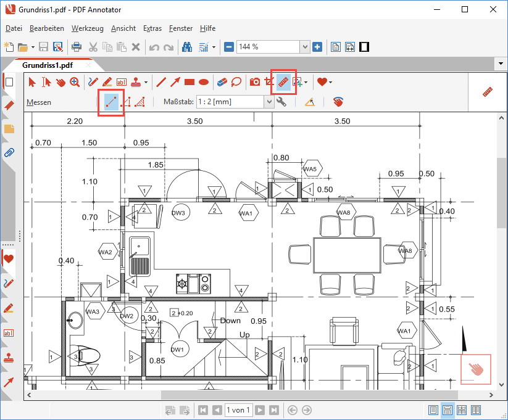Select the Crop tool

pyautogui.click(x=269, y=82)
